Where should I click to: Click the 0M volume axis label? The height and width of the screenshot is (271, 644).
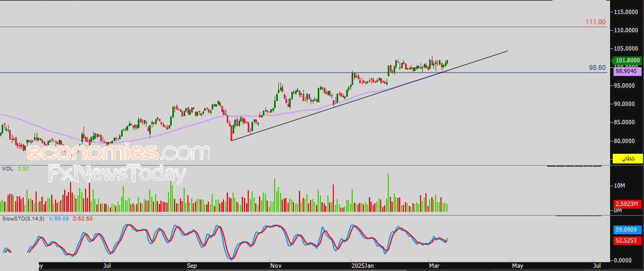coord(618,210)
